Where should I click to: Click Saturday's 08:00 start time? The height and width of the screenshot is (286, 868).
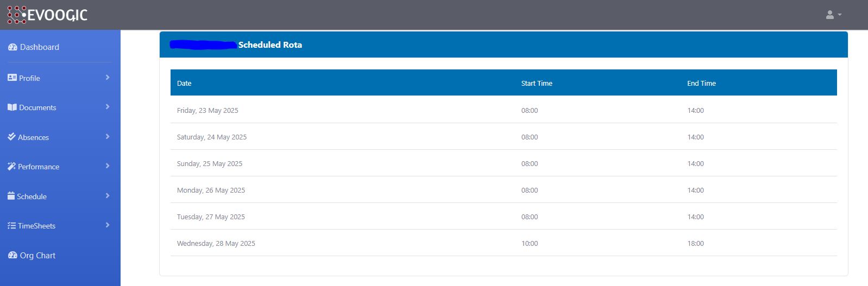530,137
